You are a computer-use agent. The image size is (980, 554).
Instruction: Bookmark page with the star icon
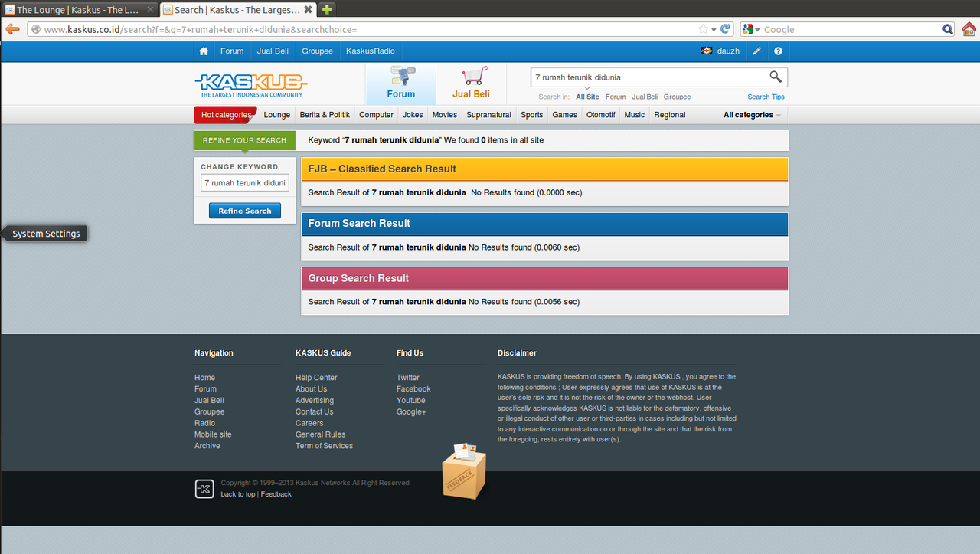tap(704, 29)
